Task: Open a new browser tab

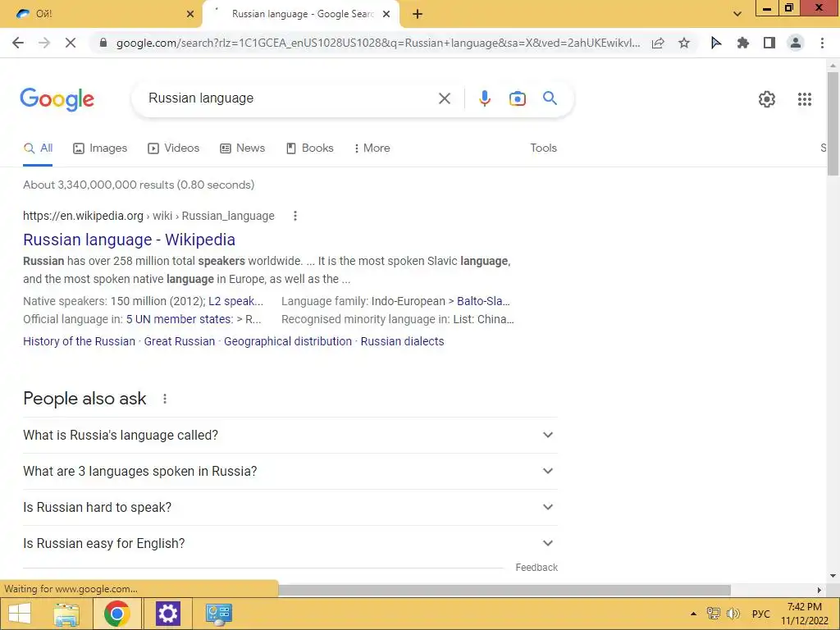Action: tap(418, 15)
